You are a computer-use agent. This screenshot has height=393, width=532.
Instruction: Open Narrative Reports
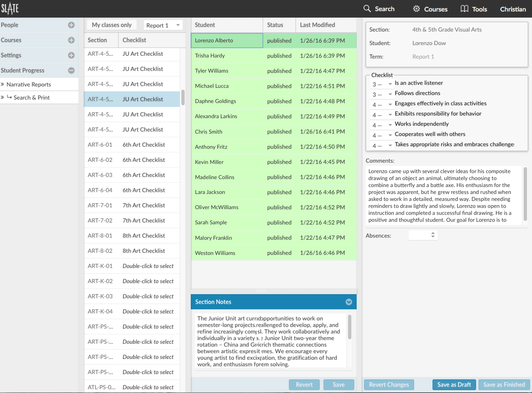[x=28, y=84]
